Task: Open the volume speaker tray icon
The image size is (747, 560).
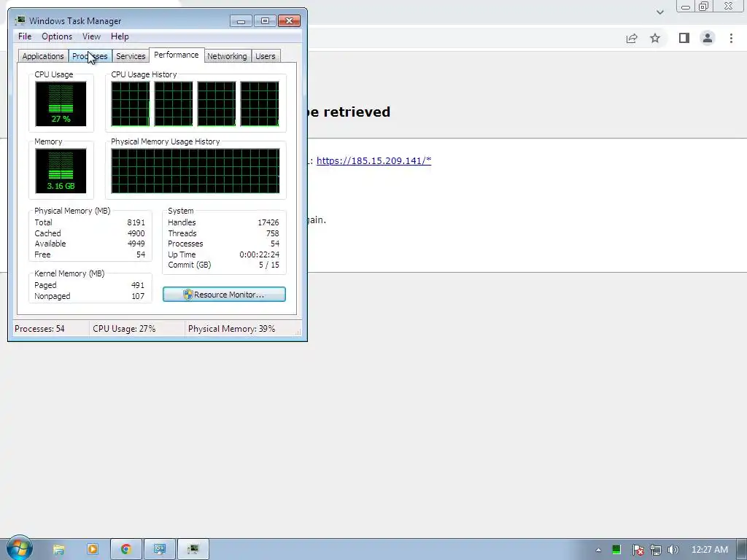Action: (x=673, y=550)
